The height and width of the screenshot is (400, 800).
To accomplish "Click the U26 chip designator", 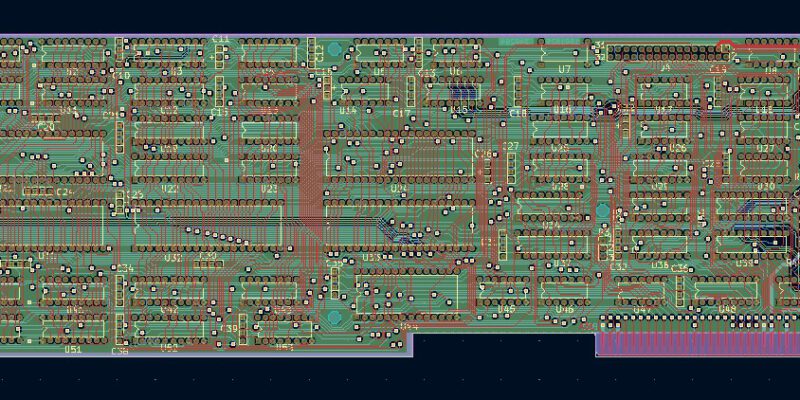I will tap(678, 148).
